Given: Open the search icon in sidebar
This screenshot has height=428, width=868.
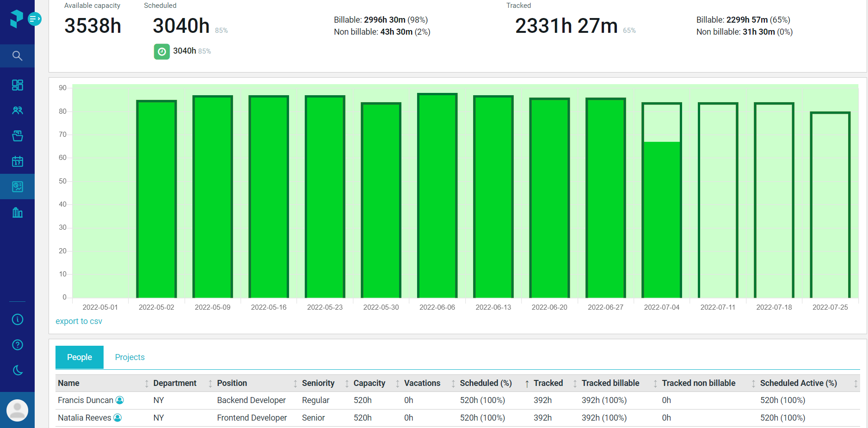Looking at the screenshot, I should (17, 56).
